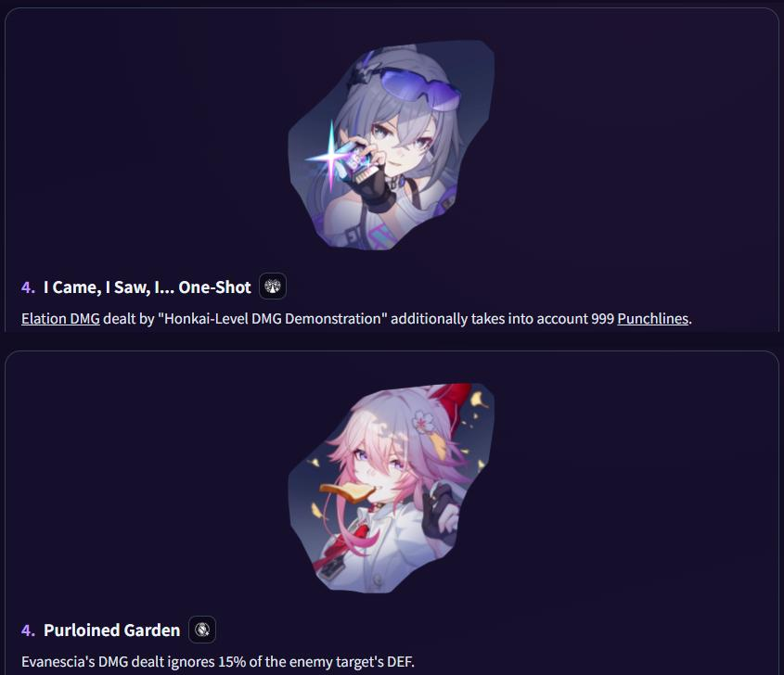Click the "Honkai-Level DMG Demonstration" quoted text
Image resolution: width=784 pixels, height=675 pixels.
pos(273,319)
